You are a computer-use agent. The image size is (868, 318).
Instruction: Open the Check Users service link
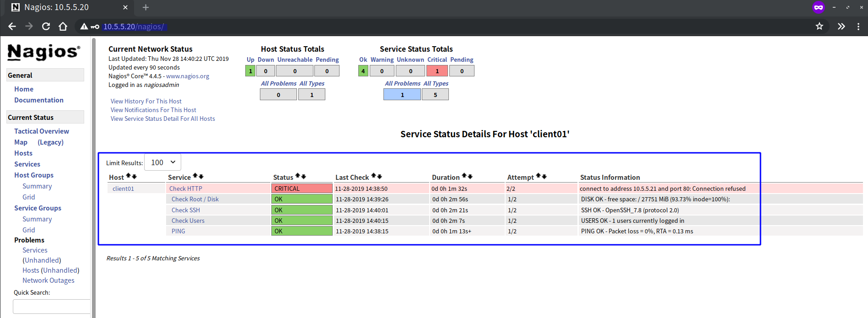[188, 221]
